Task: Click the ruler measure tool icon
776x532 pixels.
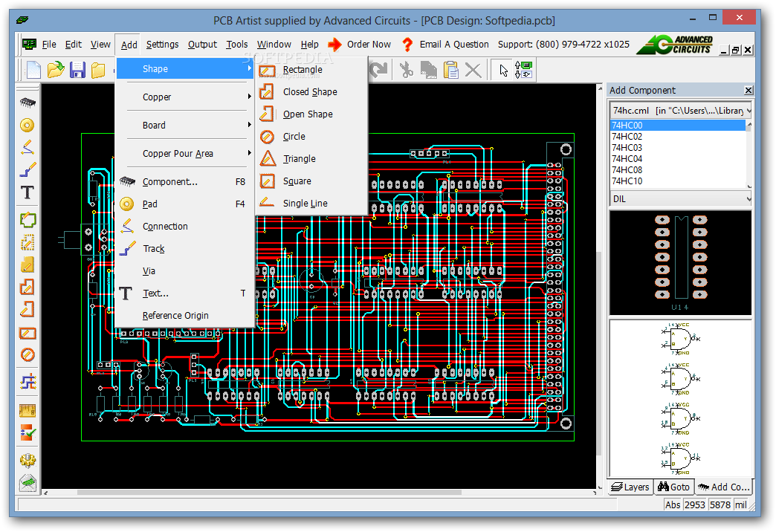Action: pyautogui.click(x=28, y=410)
